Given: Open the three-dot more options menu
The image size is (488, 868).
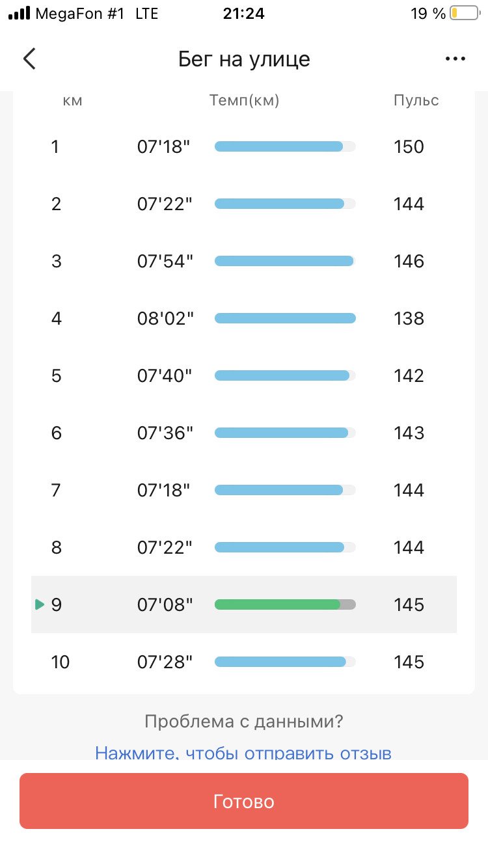Looking at the screenshot, I should (x=455, y=59).
